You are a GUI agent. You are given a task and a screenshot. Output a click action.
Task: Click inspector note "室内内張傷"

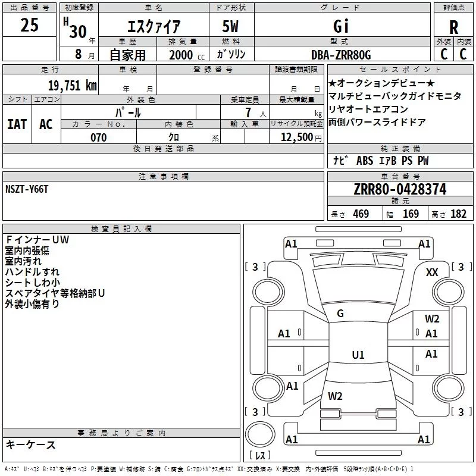pyautogui.click(x=27, y=250)
